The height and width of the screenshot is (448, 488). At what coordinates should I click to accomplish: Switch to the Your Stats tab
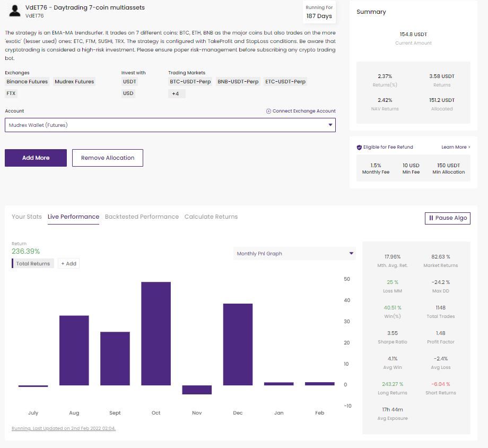[x=27, y=217]
